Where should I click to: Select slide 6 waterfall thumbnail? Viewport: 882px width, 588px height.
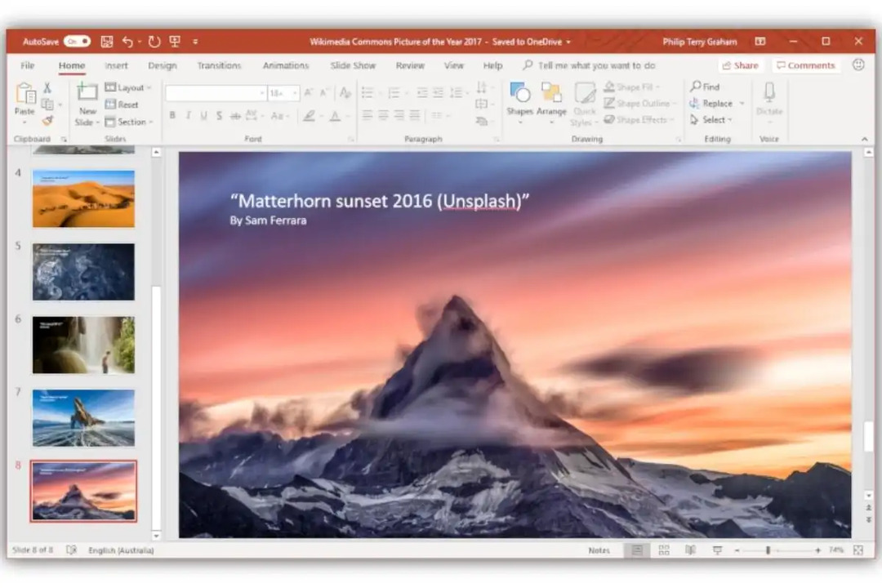83,345
